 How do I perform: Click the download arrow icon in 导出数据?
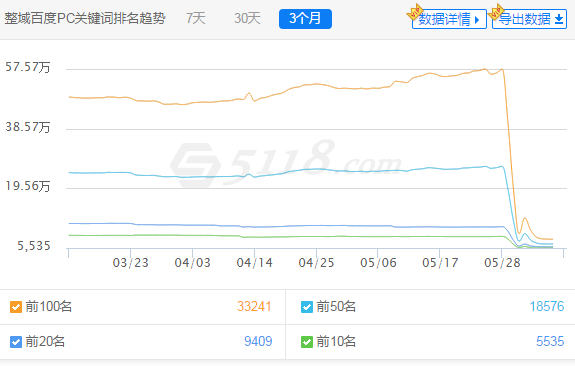559,19
